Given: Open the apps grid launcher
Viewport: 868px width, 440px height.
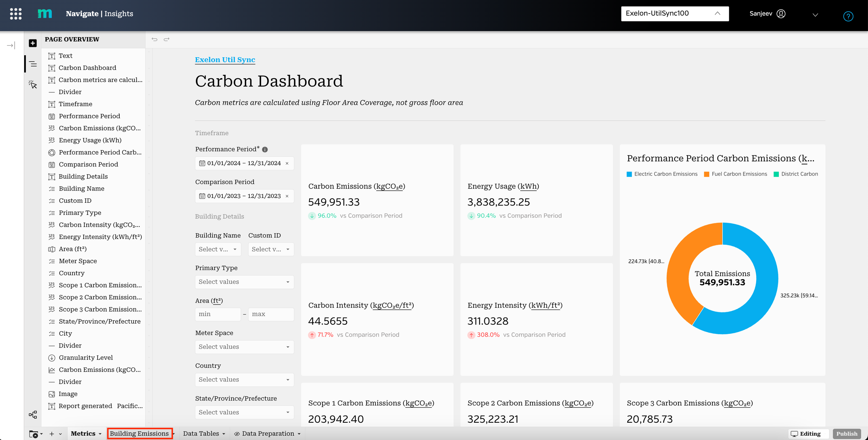Looking at the screenshot, I should click(x=16, y=14).
